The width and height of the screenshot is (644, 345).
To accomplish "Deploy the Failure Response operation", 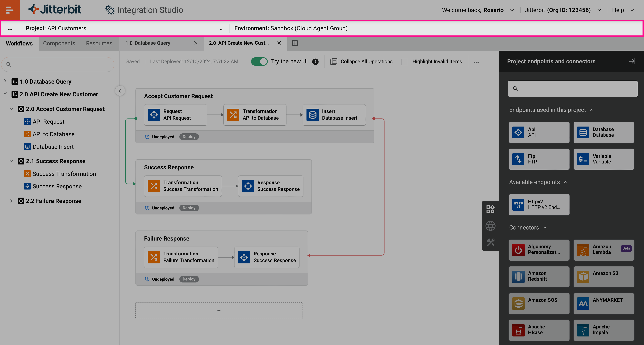I will coord(189,279).
